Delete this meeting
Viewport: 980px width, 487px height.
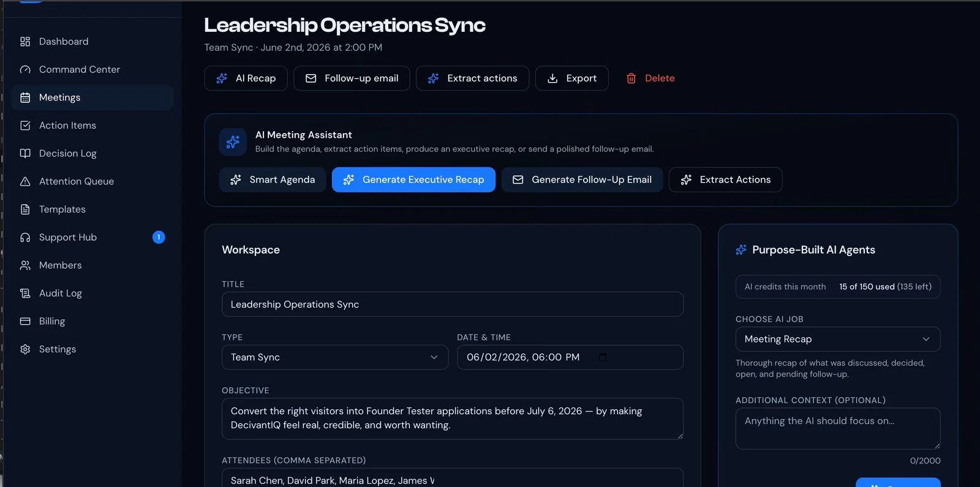[650, 78]
